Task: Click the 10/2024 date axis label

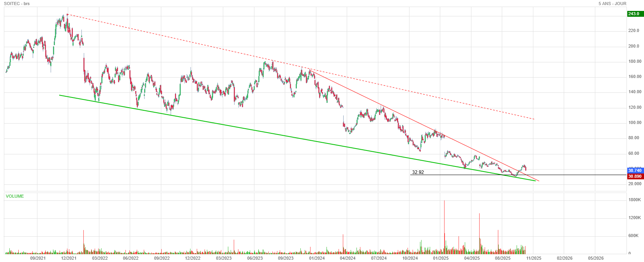Action: tap(410, 258)
